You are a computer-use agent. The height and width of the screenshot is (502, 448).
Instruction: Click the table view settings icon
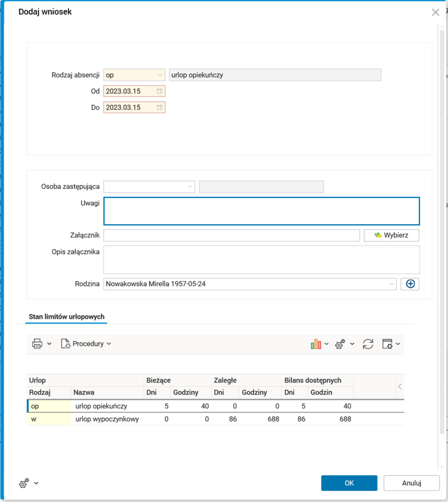(x=387, y=344)
